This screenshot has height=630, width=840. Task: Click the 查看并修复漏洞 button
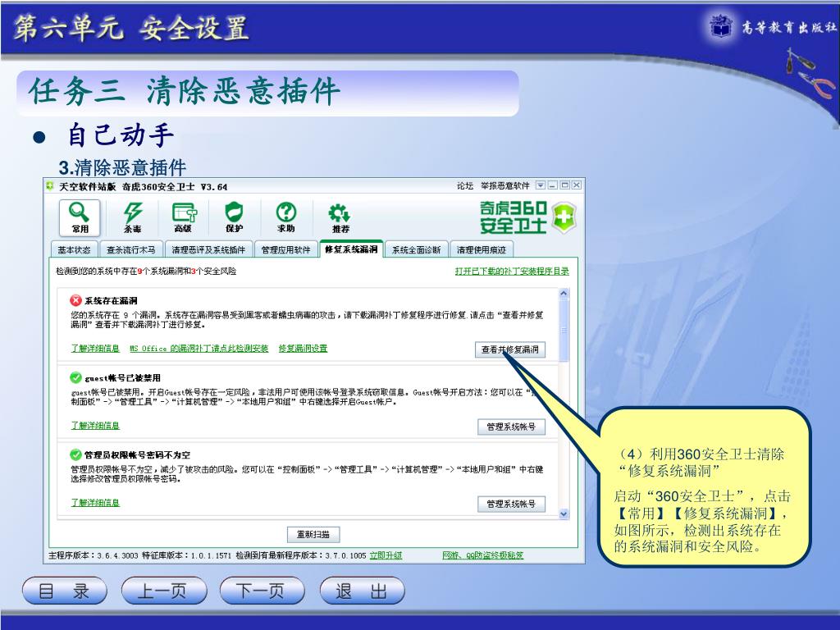point(510,349)
